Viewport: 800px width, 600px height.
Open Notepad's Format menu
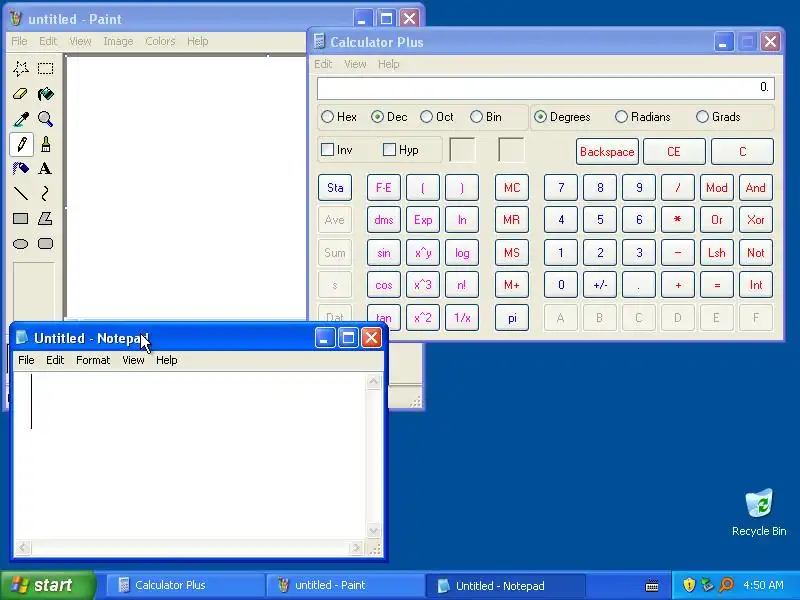93,360
